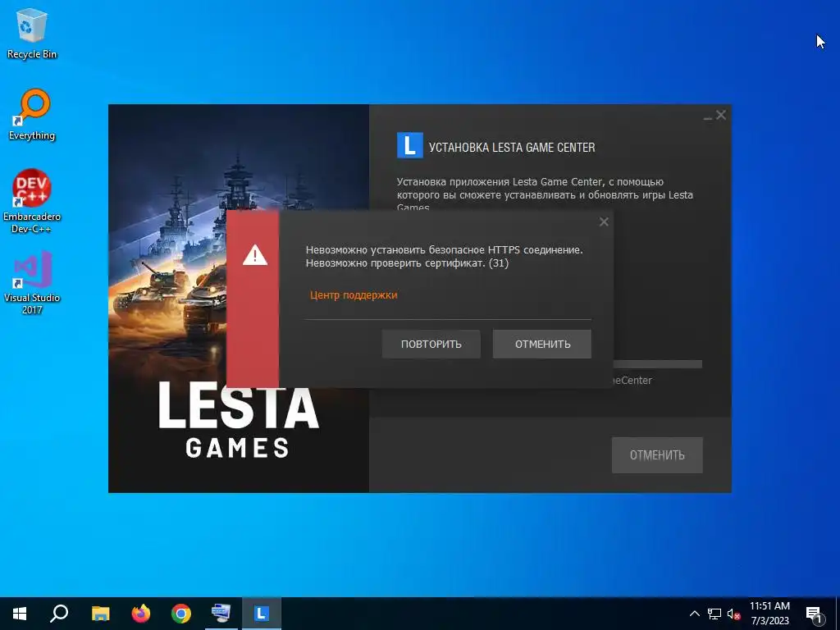Click the blue Lesta L logo in installer header
840x630 pixels.
coord(410,146)
